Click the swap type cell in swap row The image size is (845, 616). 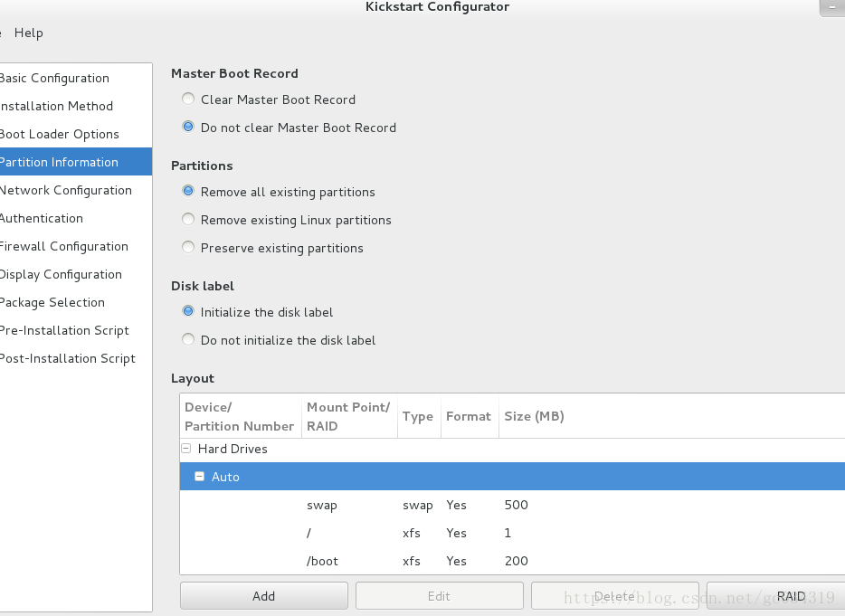coord(418,506)
